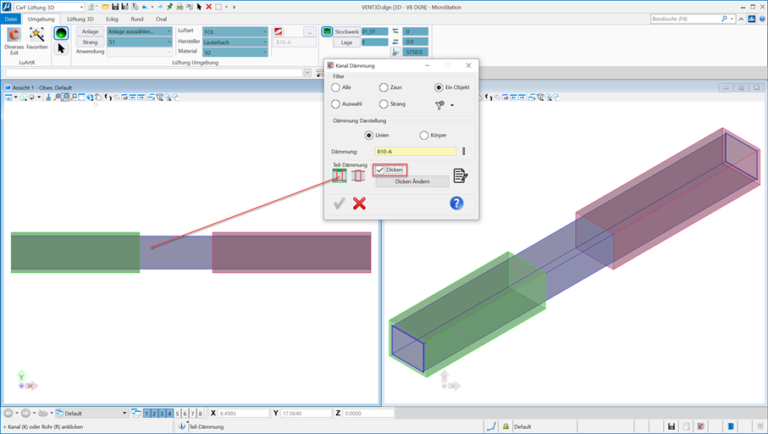Open the blue help question mark icon
This screenshot has width=768, height=434.
pyautogui.click(x=456, y=203)
